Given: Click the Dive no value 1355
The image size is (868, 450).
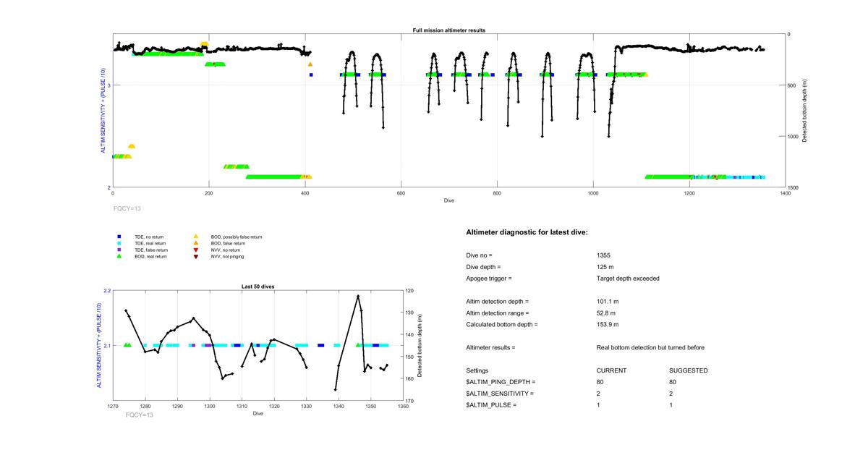Looking at the screenshot, I should [x=604, y=255].
